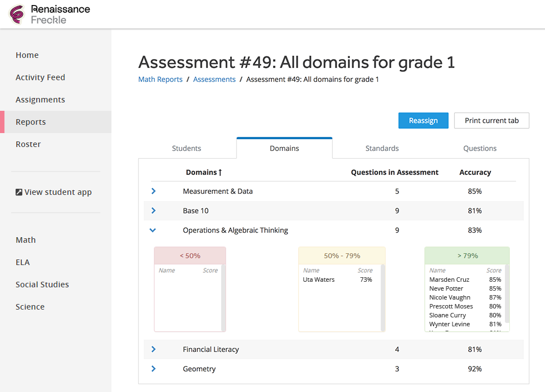Screen dimensions: 545x392
Task: Click the scrollbar in the above 79% box
Action: (507, 294)
